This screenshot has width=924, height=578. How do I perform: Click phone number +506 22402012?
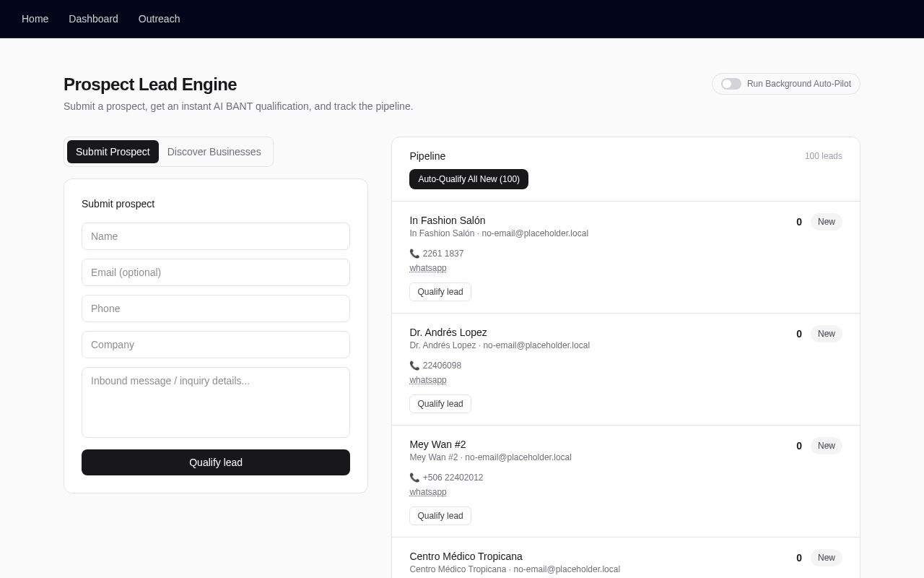453,478
